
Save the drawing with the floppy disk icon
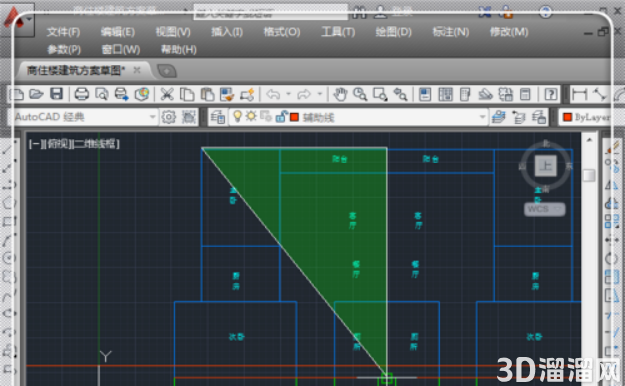57,95
